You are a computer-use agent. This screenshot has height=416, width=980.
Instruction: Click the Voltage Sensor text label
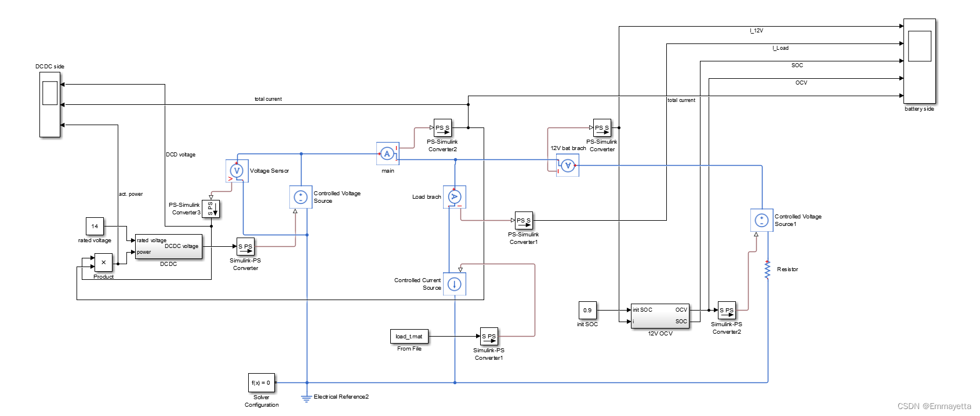coord(269,171)
